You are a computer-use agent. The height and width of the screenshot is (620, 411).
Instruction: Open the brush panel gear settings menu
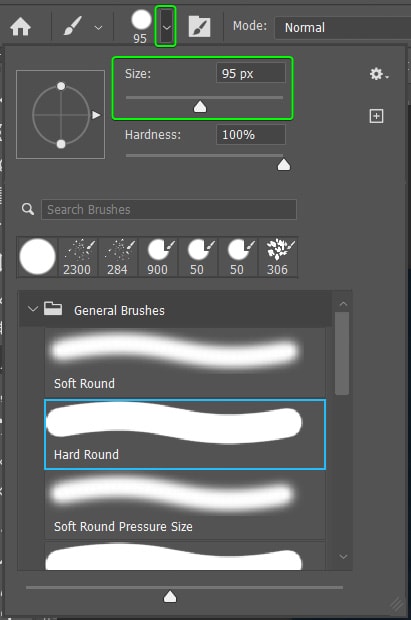pos(379,74)
